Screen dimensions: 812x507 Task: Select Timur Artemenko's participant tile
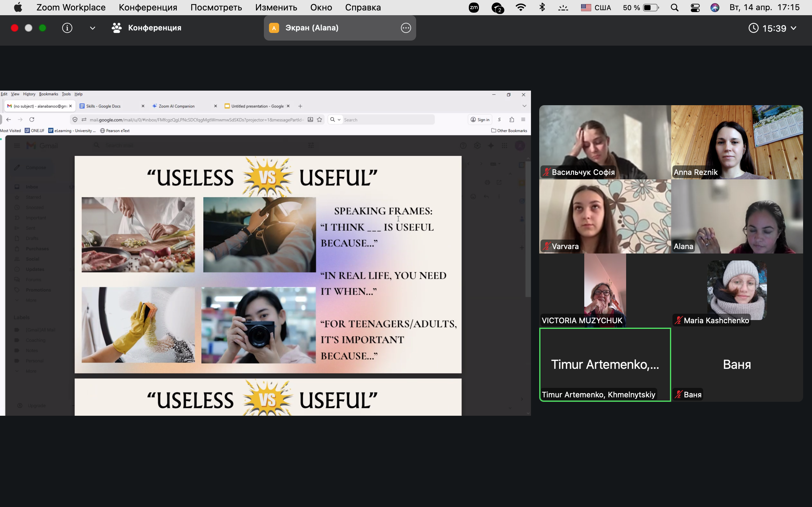pyautogui.click(x=605, y=364)
